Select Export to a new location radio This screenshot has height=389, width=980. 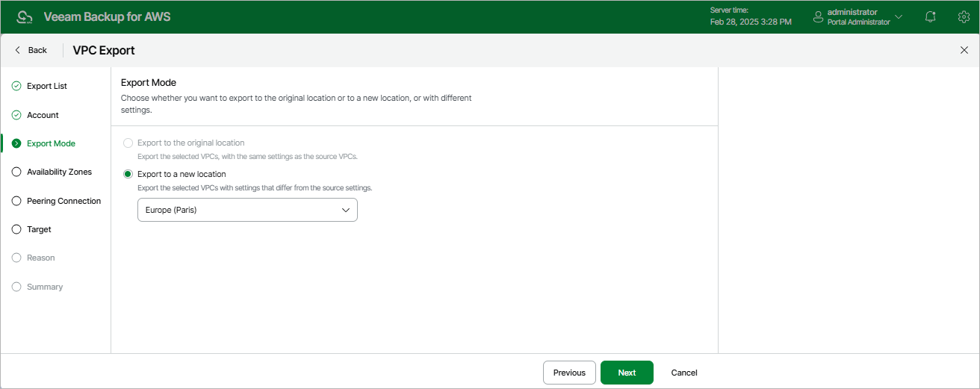[x=128, y=174]
